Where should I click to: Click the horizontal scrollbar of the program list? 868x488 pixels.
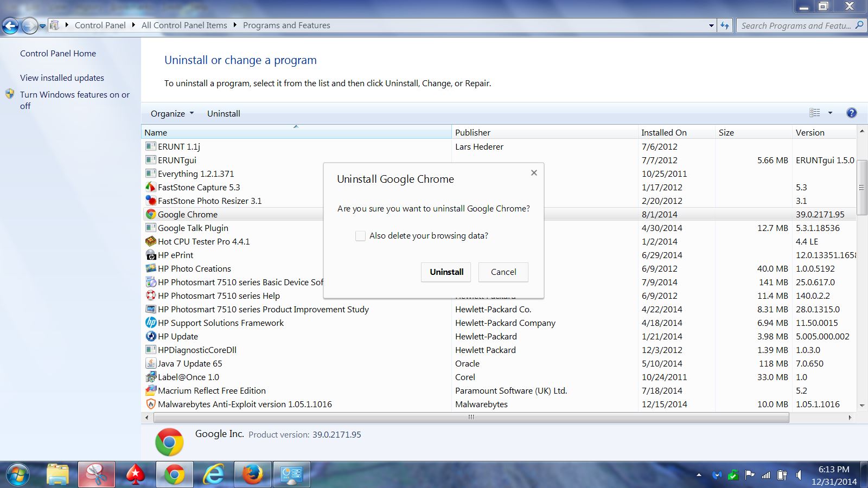pos(471,418)
